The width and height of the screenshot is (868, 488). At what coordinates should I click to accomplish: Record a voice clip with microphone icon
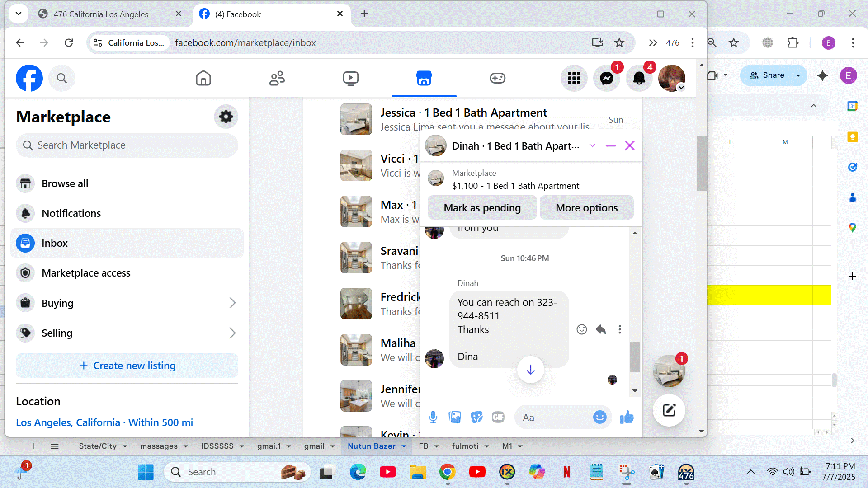433,417
